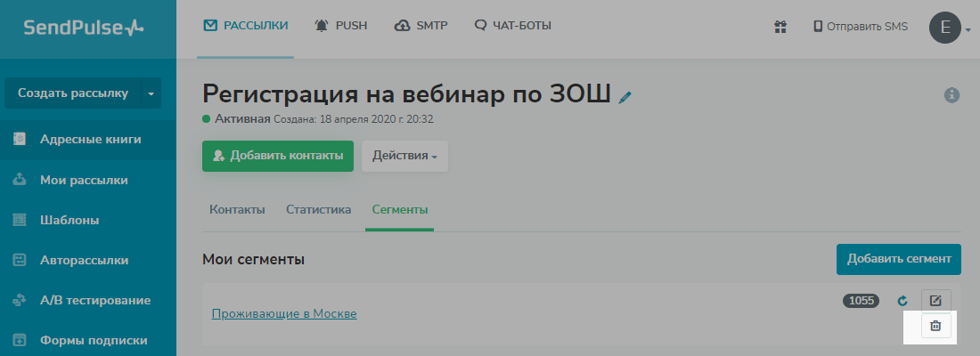Delete the Проживающие в Москве segment
This screenshot has width=980, height=356.
[935, 326]
